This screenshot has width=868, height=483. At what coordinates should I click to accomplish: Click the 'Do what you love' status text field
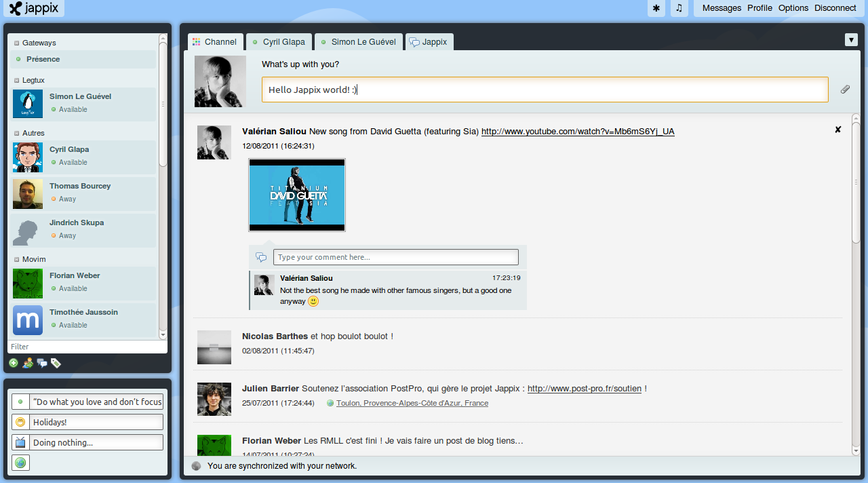[x=97, y=402]
